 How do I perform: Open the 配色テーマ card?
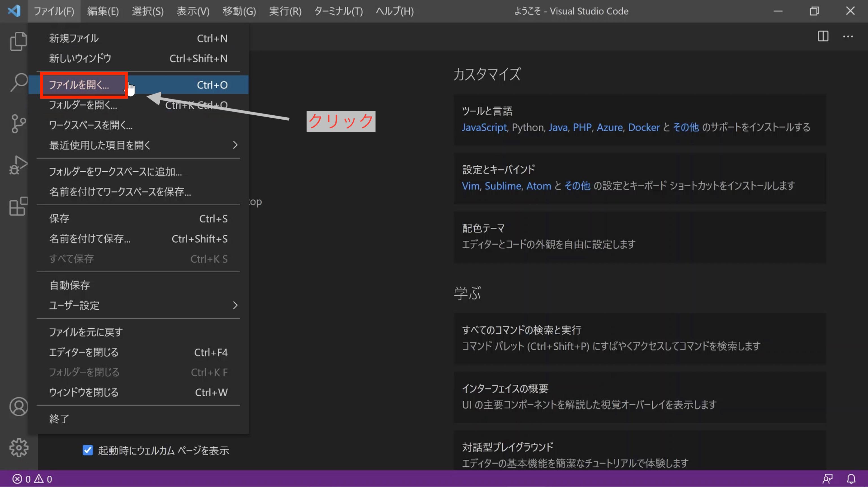point(639,237)
